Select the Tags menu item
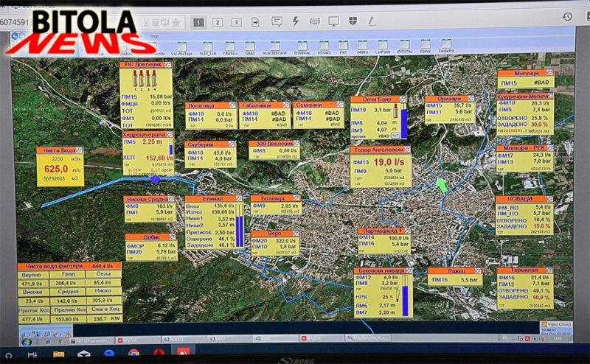This screenshot has height=364, width=590. click(x=155, y=36)
